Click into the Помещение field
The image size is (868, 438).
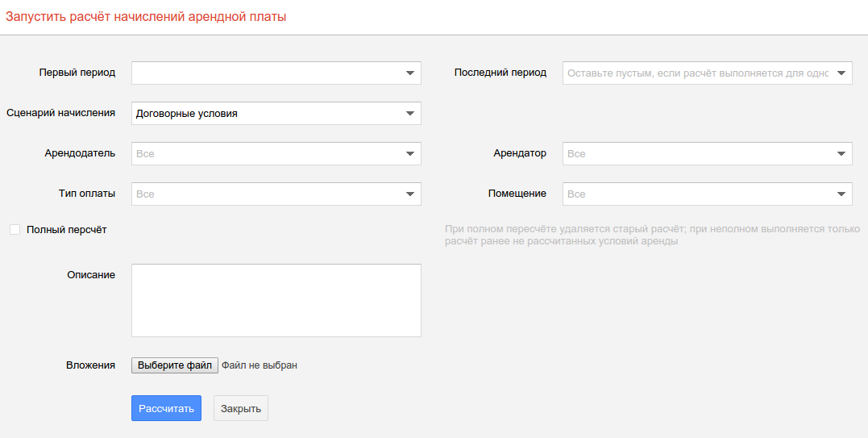[697, 194]
